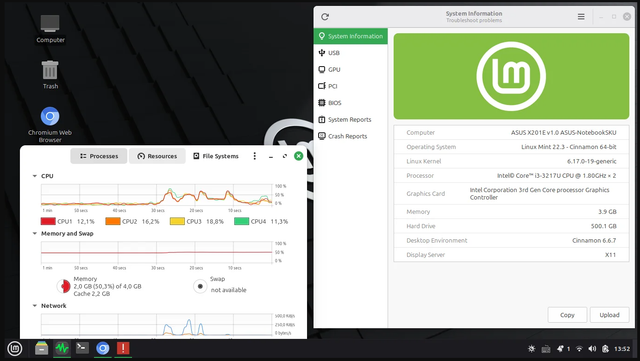Collapse the CPU section
The image size is (640, 361).
point(35,176)
